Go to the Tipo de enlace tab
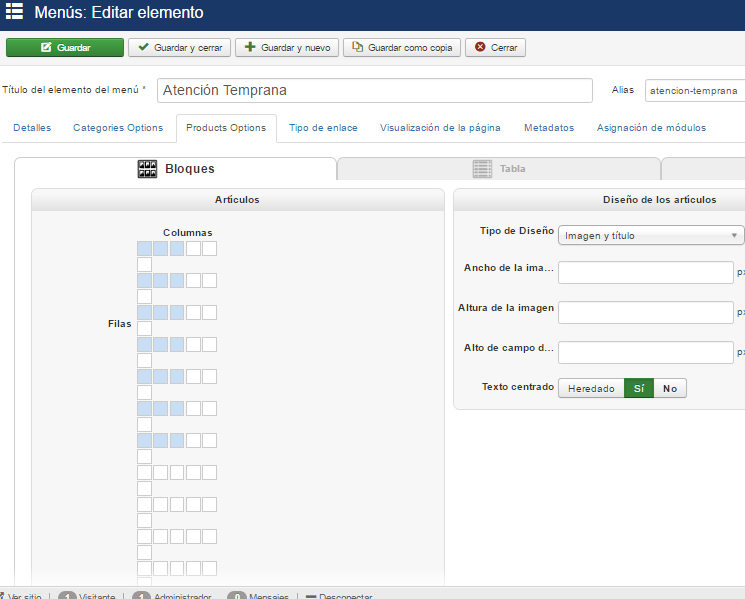This screenshot has width=745, height=599. point(323,128)
